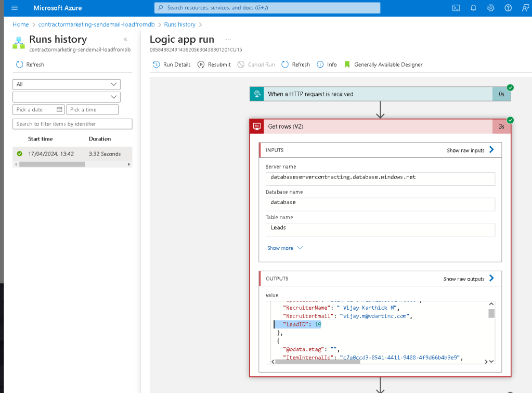Resubmit the logic app run
The height and width of the screenshot is (393, 532).
[214, 65]
